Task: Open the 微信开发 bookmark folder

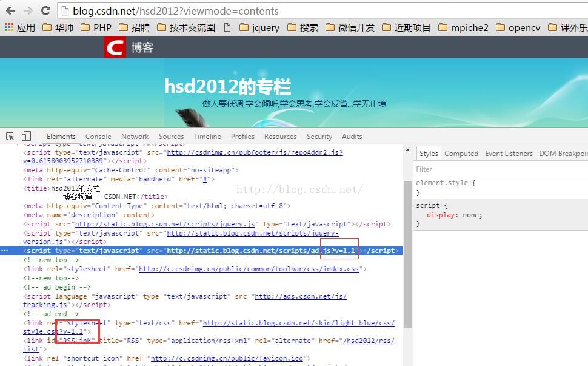Action: 350,27
